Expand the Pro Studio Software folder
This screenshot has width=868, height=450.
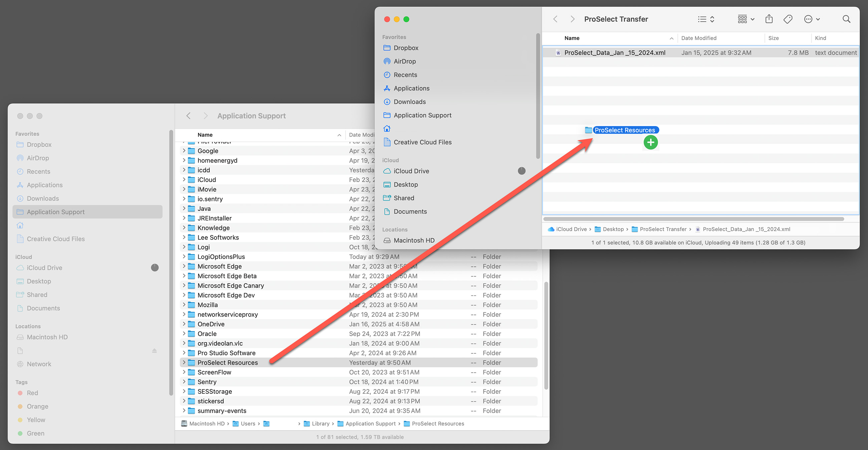click(184, 353)
